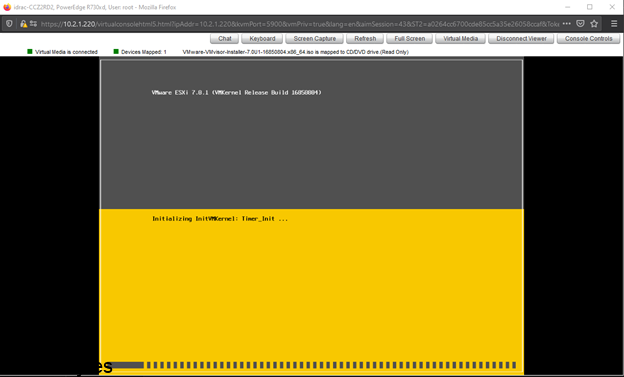
Task: Click Disconnect Viewer
Action: coord(521,39)
